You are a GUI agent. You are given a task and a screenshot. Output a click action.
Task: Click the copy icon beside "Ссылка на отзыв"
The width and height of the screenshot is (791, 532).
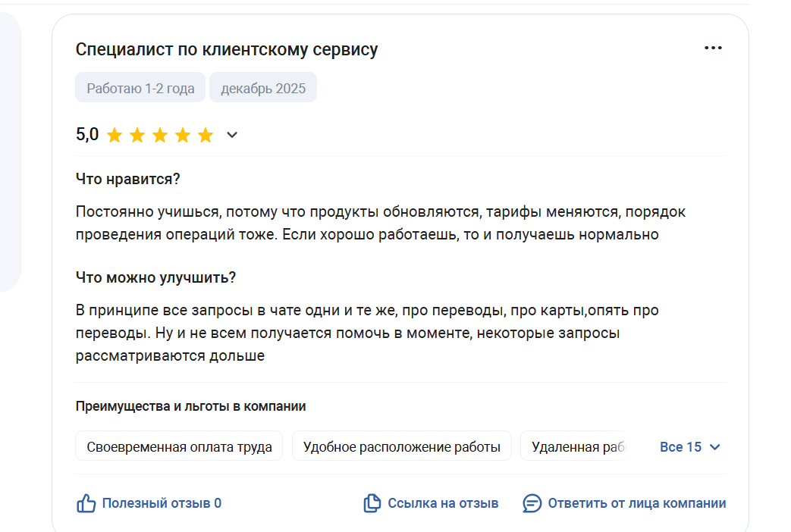tap(372, 503)
